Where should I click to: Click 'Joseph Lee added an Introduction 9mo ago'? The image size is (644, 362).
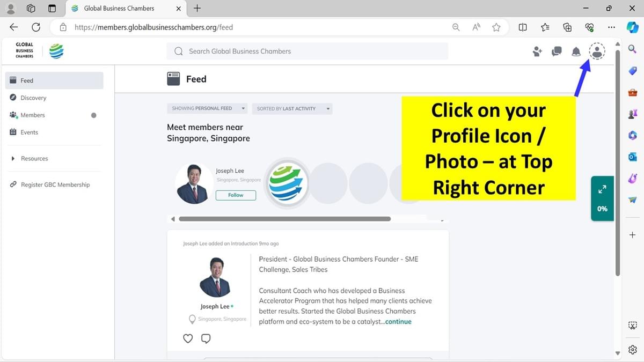[x=231, y=243]
